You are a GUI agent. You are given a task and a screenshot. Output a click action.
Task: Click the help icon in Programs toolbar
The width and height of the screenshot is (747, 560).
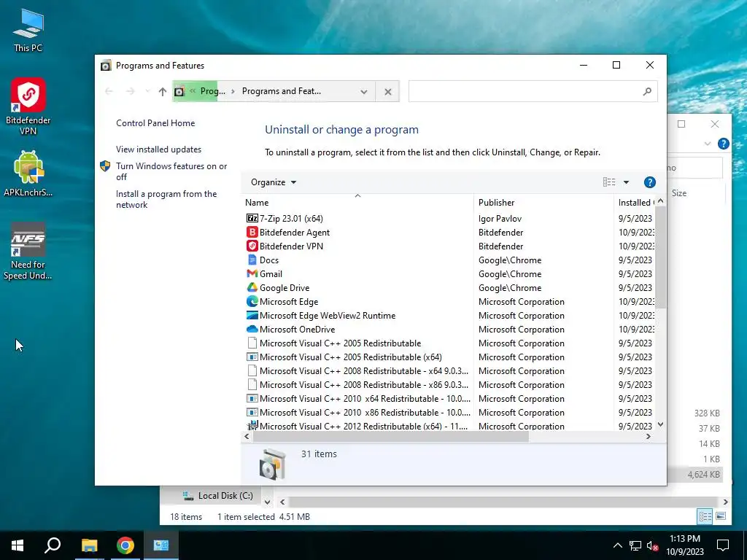pyautogui.click(x=649, y=182)
